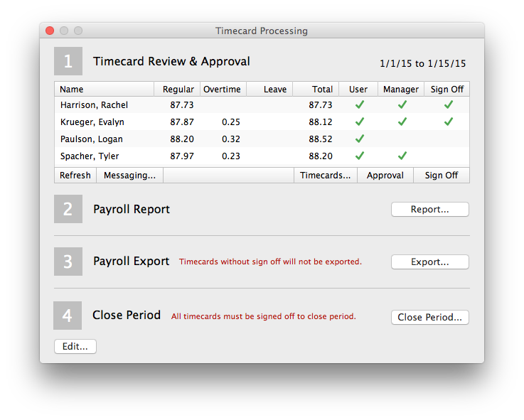
Task: Click the Close Period button
Action: (429, 317)
